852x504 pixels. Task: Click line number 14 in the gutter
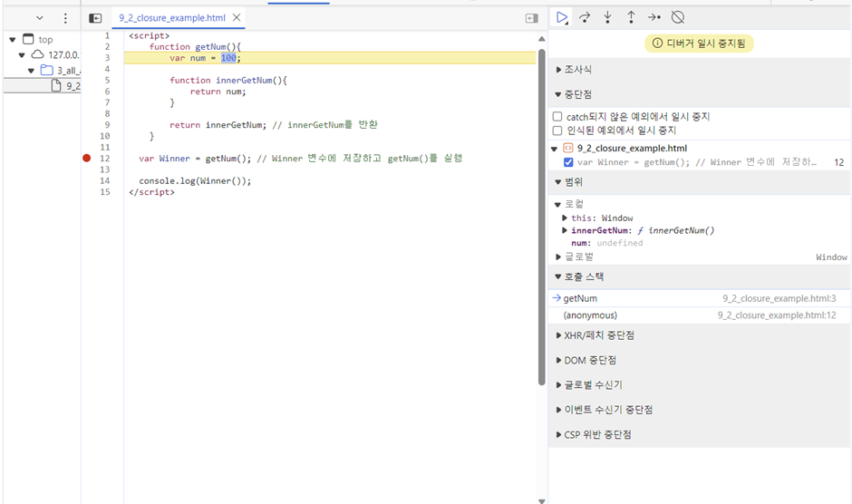pos(105,180)
